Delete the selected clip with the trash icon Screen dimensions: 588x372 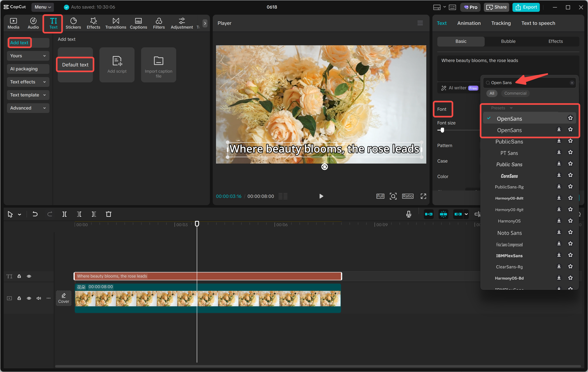(108, 214)
